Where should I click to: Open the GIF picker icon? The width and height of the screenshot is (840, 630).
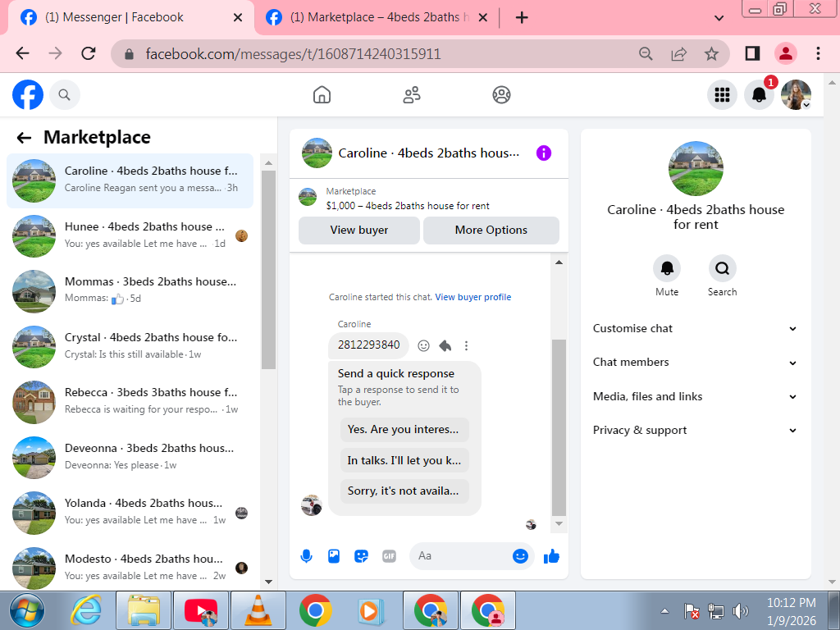point(389,556)
